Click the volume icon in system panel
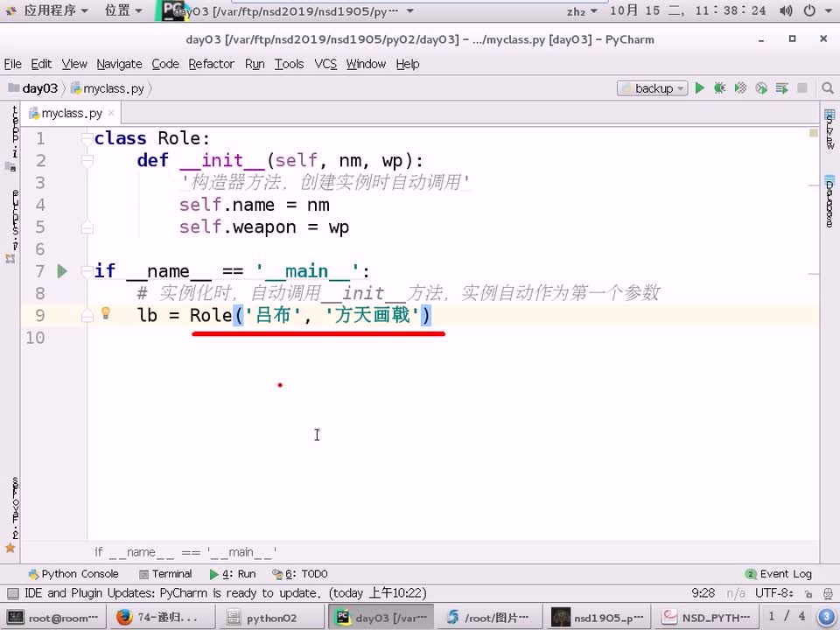This screenshot has width=840, height=630. 786,10
